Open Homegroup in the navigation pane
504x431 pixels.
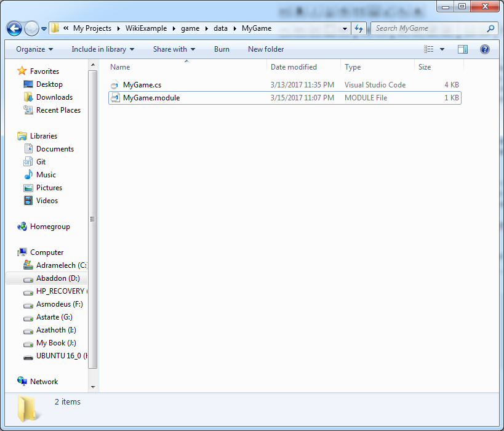pos(49,227)
